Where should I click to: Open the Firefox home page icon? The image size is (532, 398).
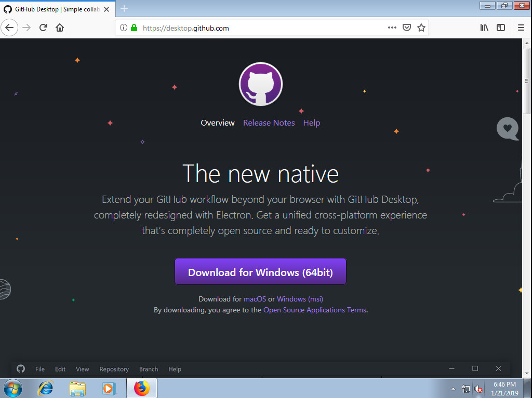(x=60, y=28)
